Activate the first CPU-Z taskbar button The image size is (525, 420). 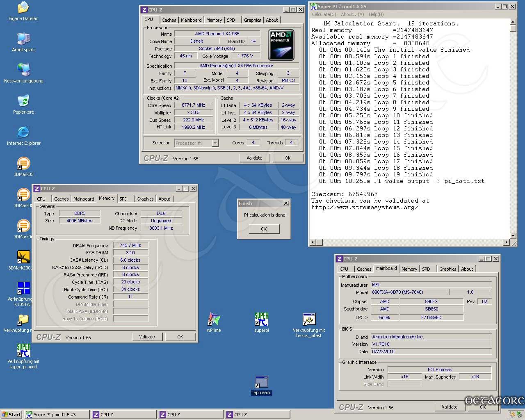[x=124, y=415]
